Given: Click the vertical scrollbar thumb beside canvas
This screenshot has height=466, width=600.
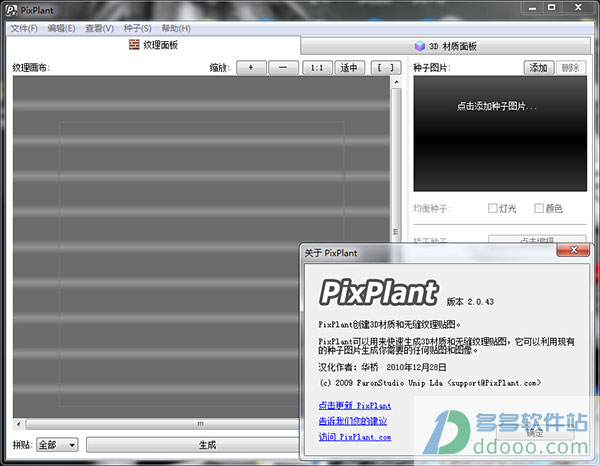Looking at the screenshot, I should 396,165.
